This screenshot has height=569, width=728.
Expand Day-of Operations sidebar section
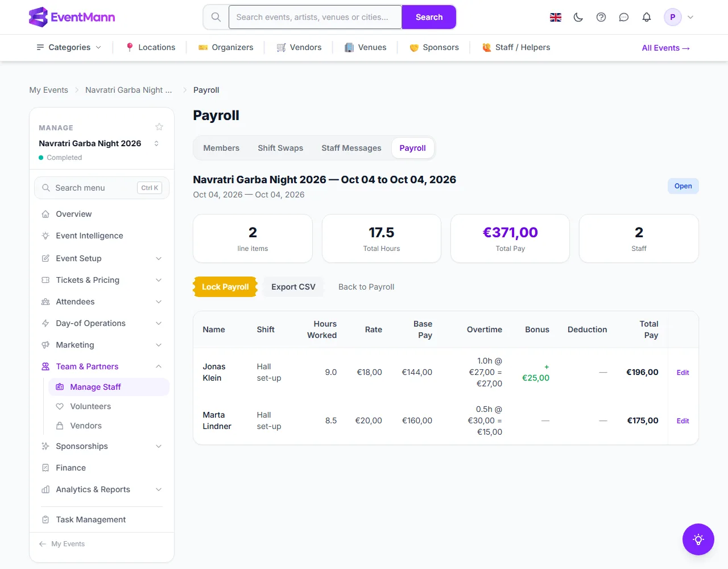pos(102,323)
